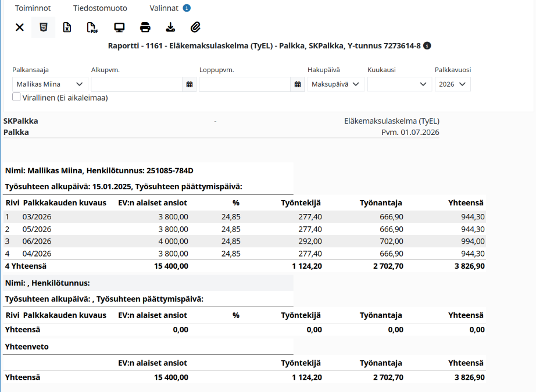Open the calendar picker for Loppupvm.
Image resolution: width=536 pixels, height=392 pixels.
(x=298, y=84)
